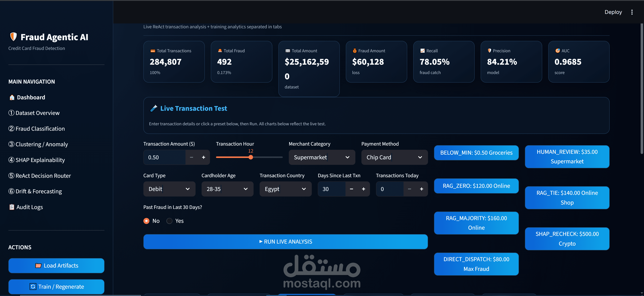Screen dimensions: 644x296
Task: Click the 284,807 Total Transactions value
Action: [166, 62]
